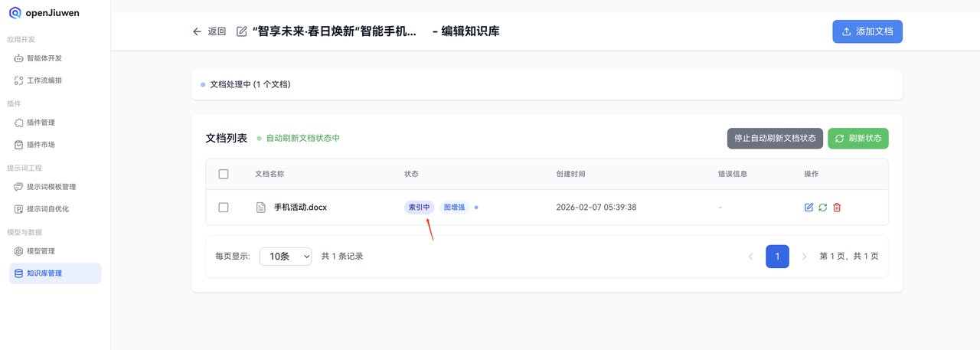Click the green refresh icon for 手机活动.docx

click(x=823, y=208)
